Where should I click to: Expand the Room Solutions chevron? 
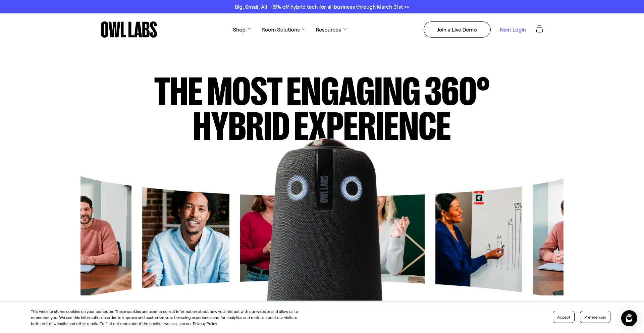[x=304, y=29]
